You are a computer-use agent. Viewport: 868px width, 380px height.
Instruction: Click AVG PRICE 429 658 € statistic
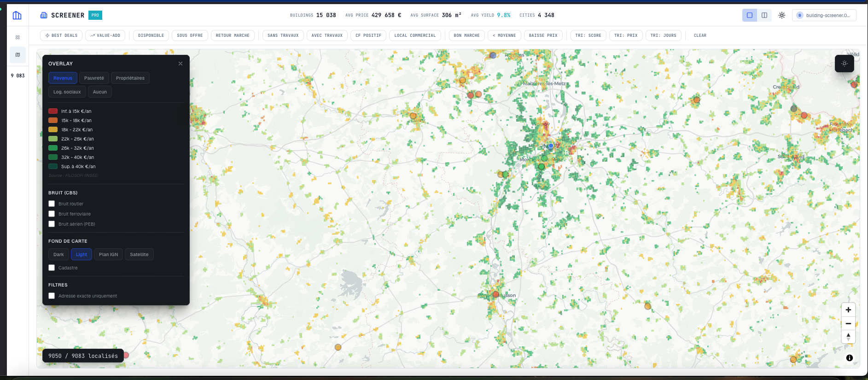click(x=373, y=15)
